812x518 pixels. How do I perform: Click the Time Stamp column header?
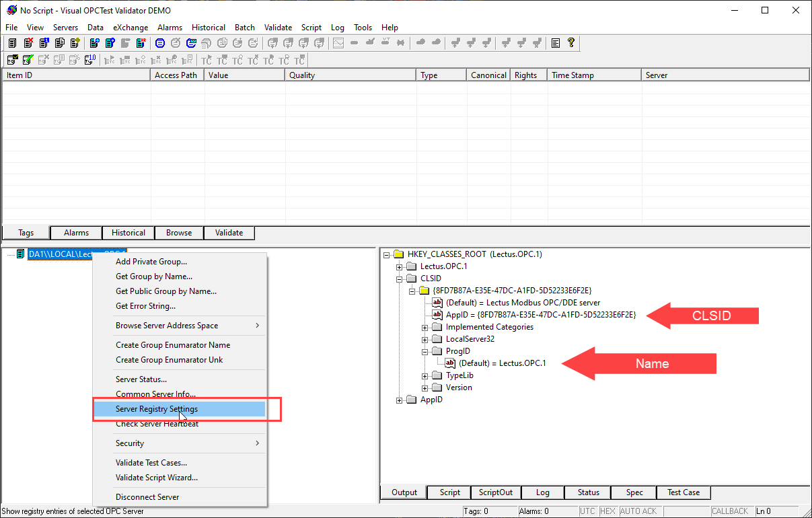[x=594, y=75]
